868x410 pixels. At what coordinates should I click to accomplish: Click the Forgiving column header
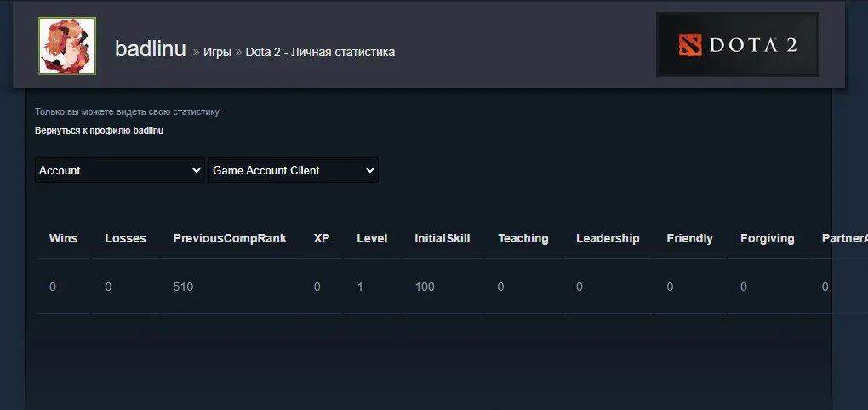(768, 238)
